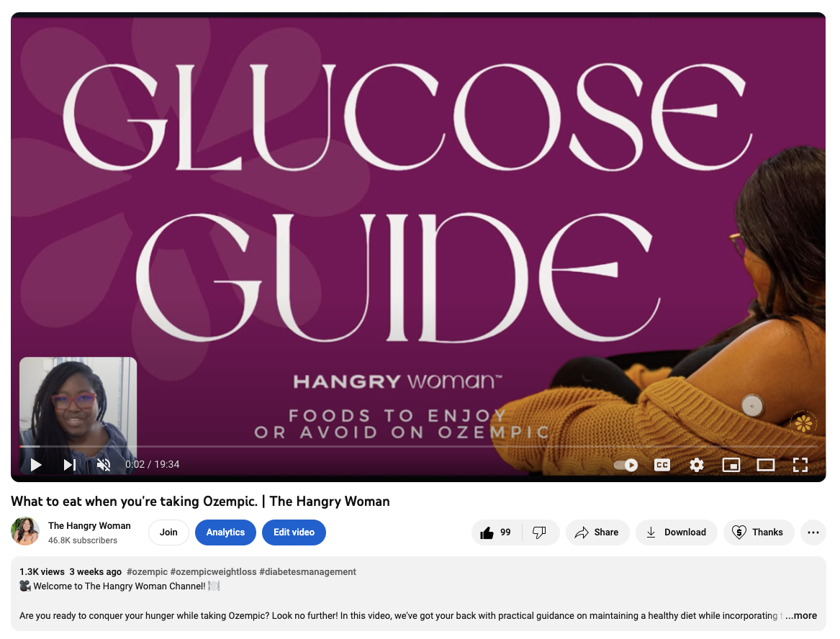This screenshot has height=639, width=840.
Task: Like the video with thumbs up
Action: [496, 532]
